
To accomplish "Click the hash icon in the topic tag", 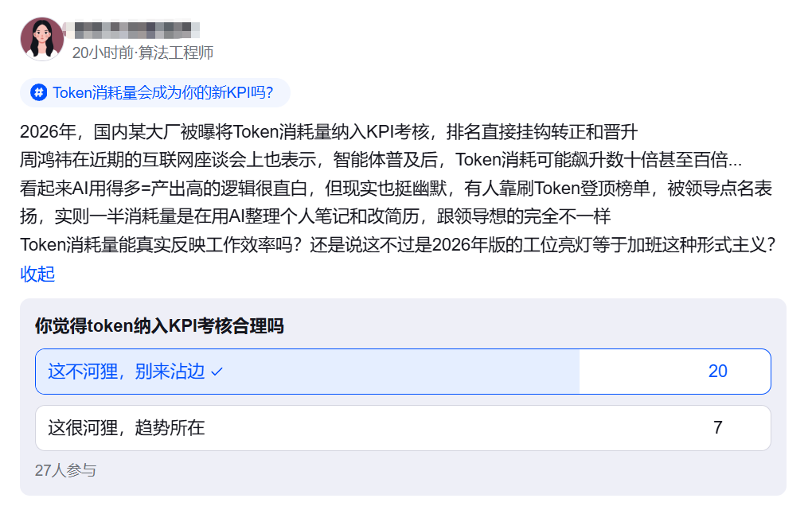I will [38, 92].
